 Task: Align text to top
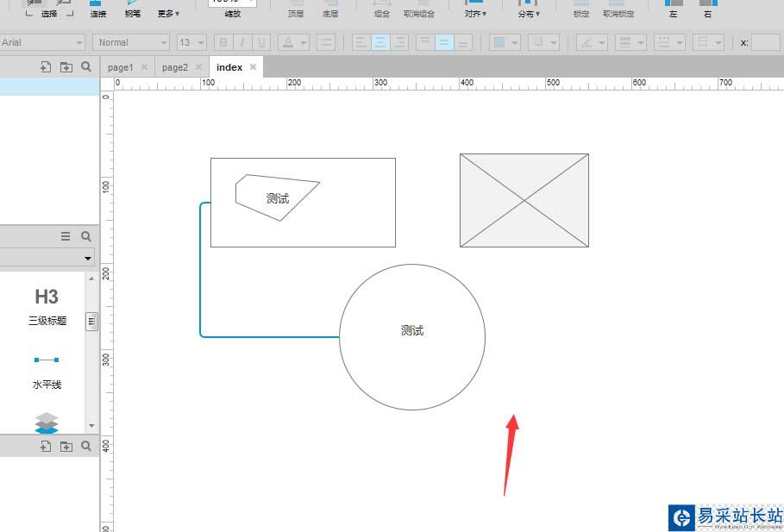click(x=425, y=42)
